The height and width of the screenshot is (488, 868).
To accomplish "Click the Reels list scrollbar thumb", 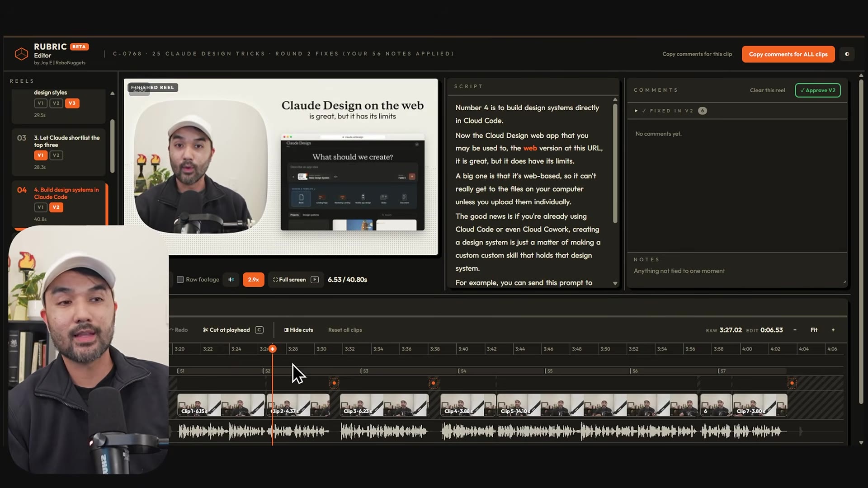I will point(112,146).
